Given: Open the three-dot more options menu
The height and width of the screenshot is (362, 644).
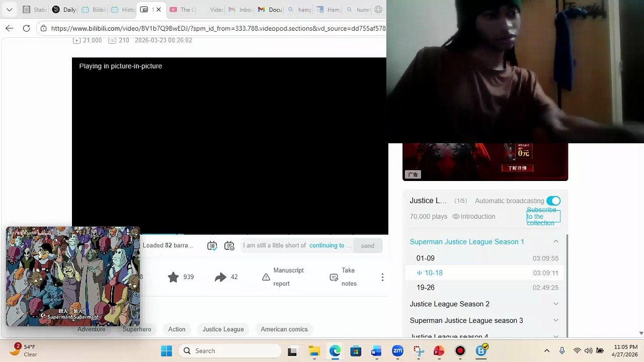Looking at the screenshot, I should click(382, 277).
